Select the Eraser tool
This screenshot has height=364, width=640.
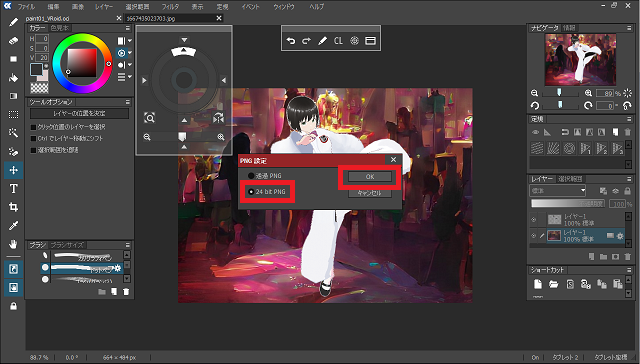pos(13,41)
